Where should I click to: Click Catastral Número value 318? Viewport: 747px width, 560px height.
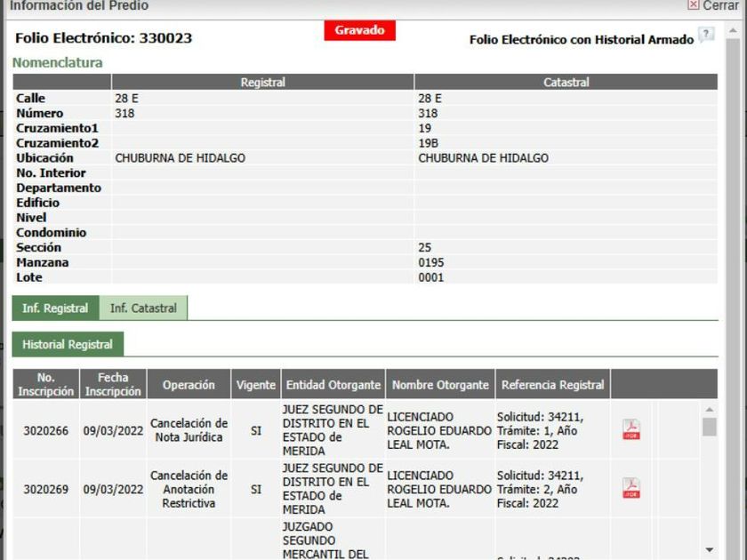point(428,114)
